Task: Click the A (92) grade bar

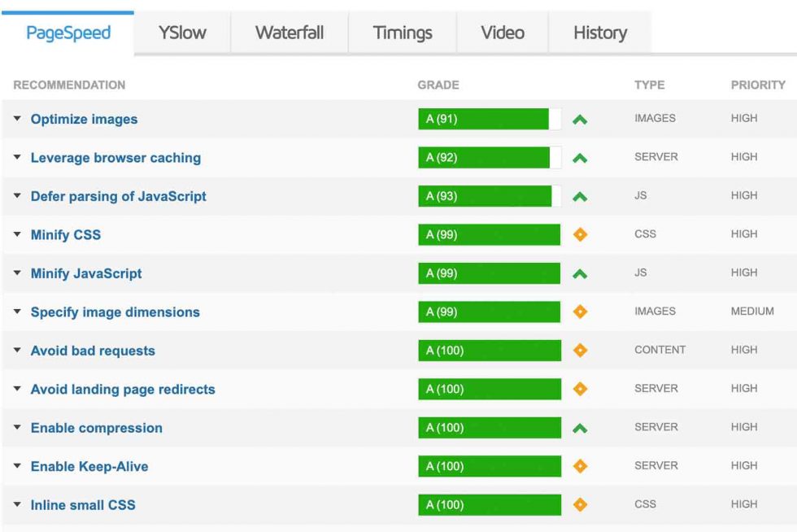Action: tap(490, 158)
